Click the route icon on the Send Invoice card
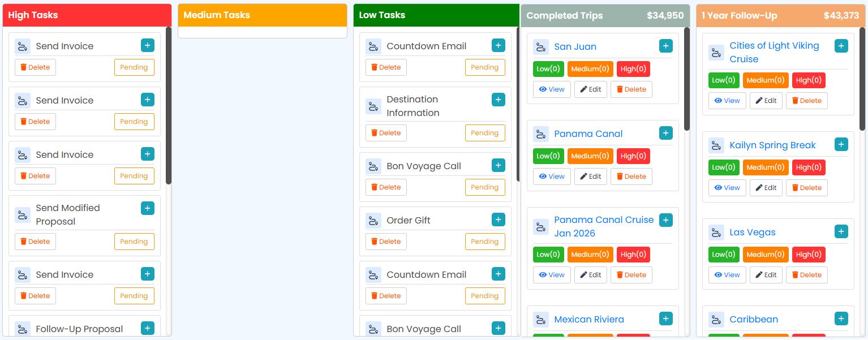Image resolution: width=868 pixels, height=340 pixels. tap(23, 46)
